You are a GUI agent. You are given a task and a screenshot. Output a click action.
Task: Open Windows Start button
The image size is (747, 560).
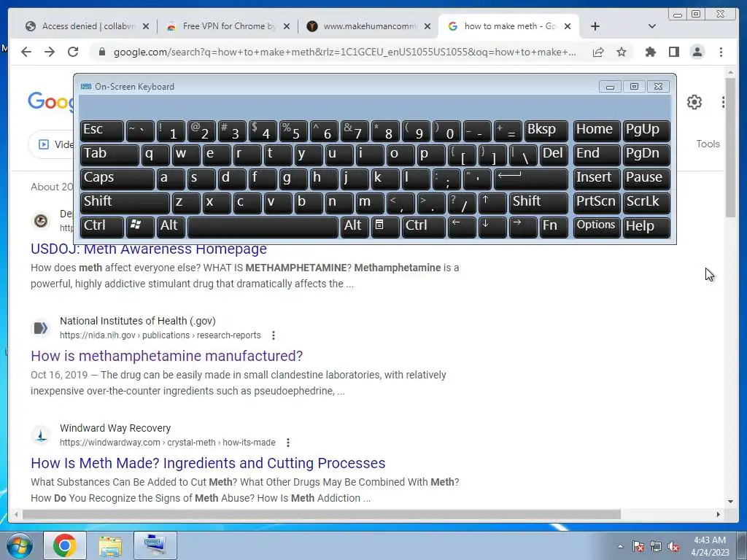click(20, 545)
